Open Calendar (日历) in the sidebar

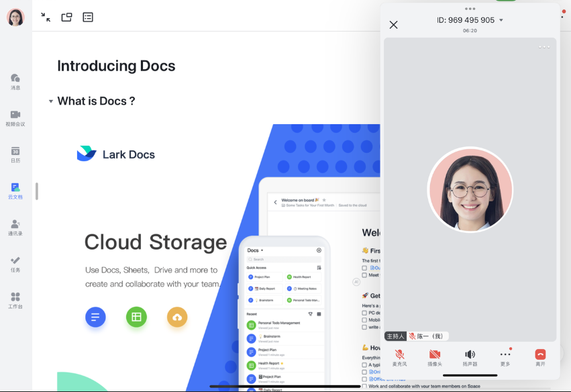click(x=15, y=154)
